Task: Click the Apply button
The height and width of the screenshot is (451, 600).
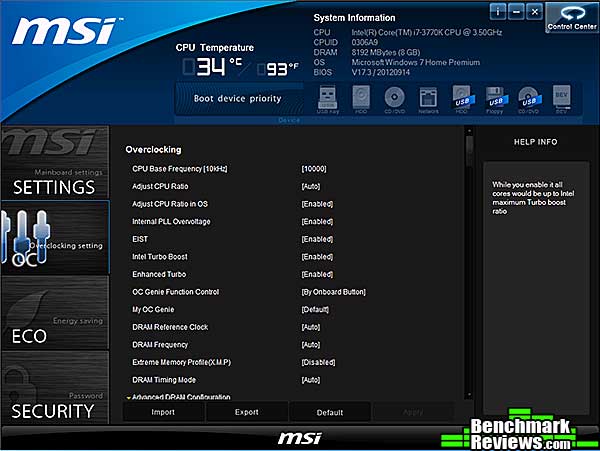Action: coord(413,412)
